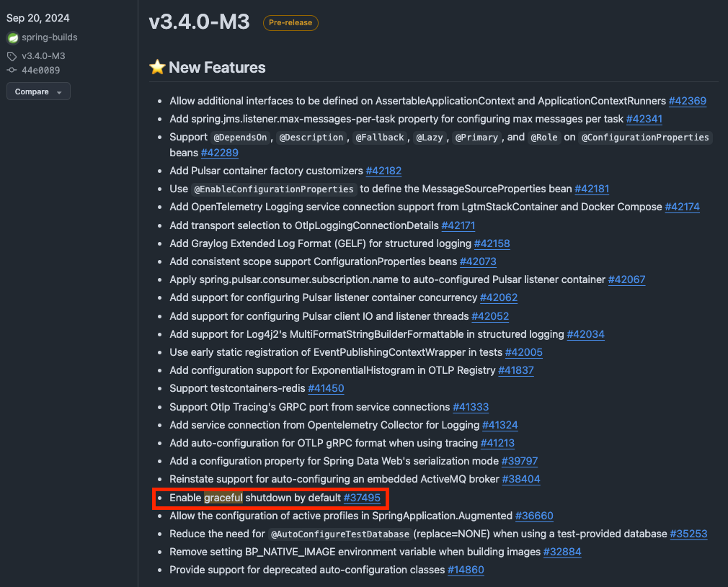The height and width of the screenshot is (587, 728).
Task: Click the '@Primary' code text
Action: [x=476, y=138]
